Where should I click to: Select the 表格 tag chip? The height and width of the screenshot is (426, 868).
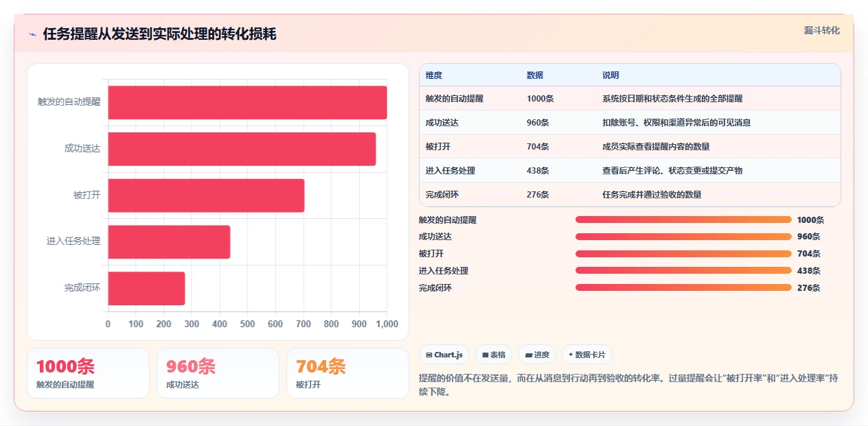[x=494, y=355]
